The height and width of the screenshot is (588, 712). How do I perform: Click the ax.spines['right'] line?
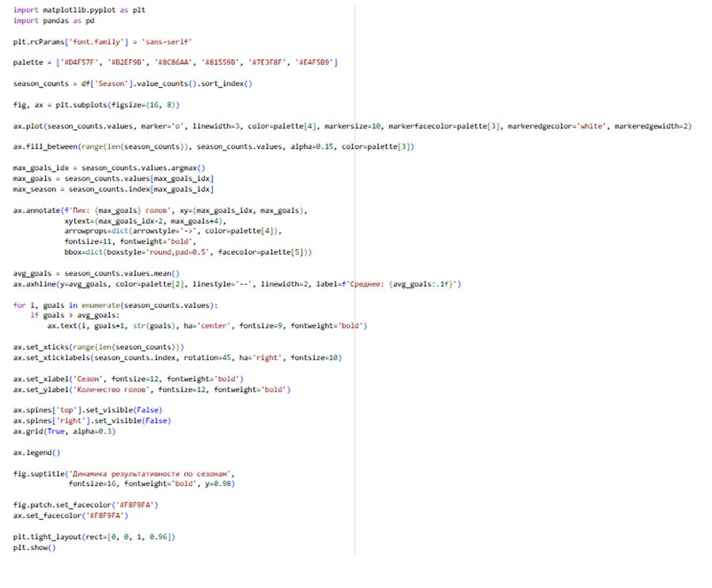(93, 421)
